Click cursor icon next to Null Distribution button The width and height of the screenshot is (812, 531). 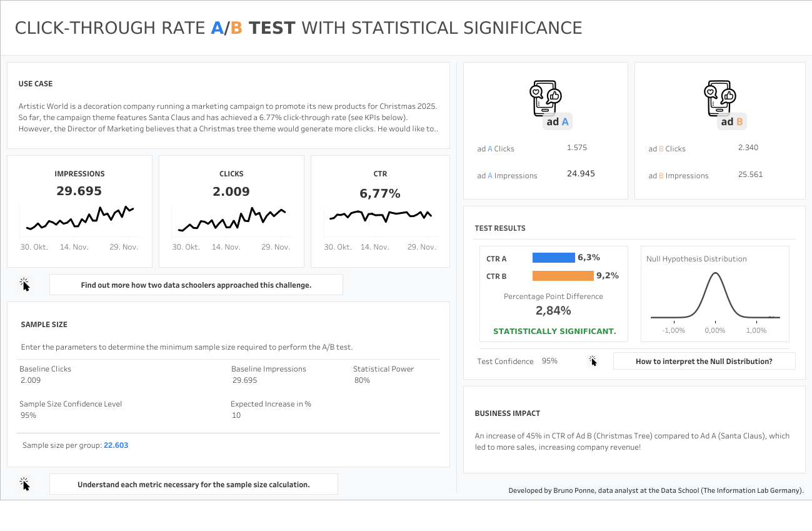[593, 361]
